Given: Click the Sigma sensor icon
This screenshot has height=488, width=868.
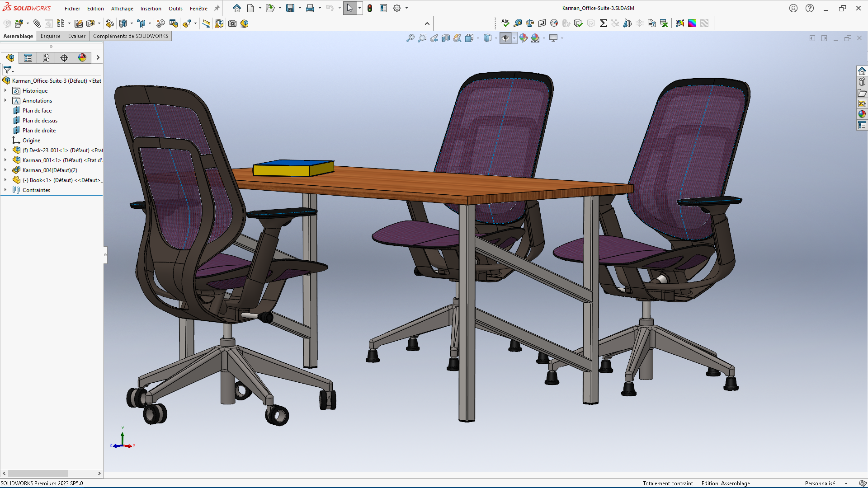Looking at the screenshot, I should click(x=603, y=23).
